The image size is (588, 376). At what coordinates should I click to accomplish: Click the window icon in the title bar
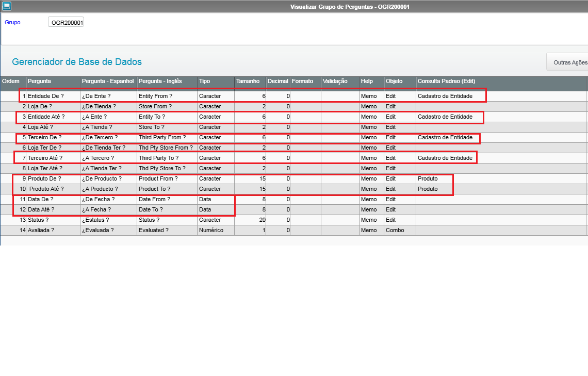(x=7, y=6)
